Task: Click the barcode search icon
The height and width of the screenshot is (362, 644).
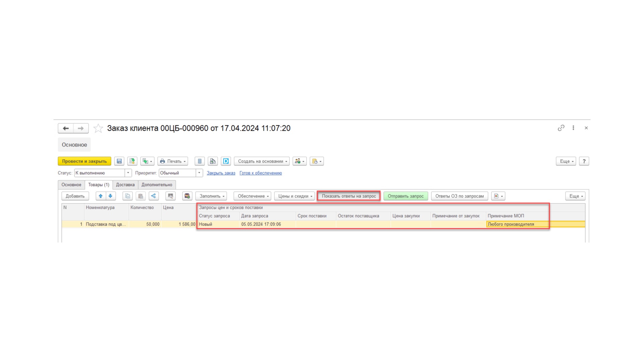Action: click(170, 196)
